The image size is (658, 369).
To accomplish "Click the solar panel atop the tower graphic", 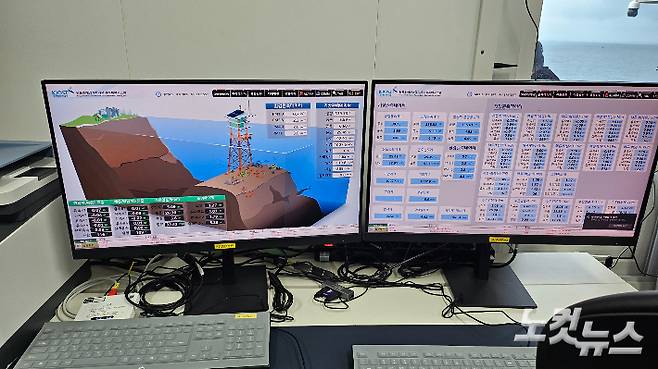I will pyautogui.click(x=235, y=114).
